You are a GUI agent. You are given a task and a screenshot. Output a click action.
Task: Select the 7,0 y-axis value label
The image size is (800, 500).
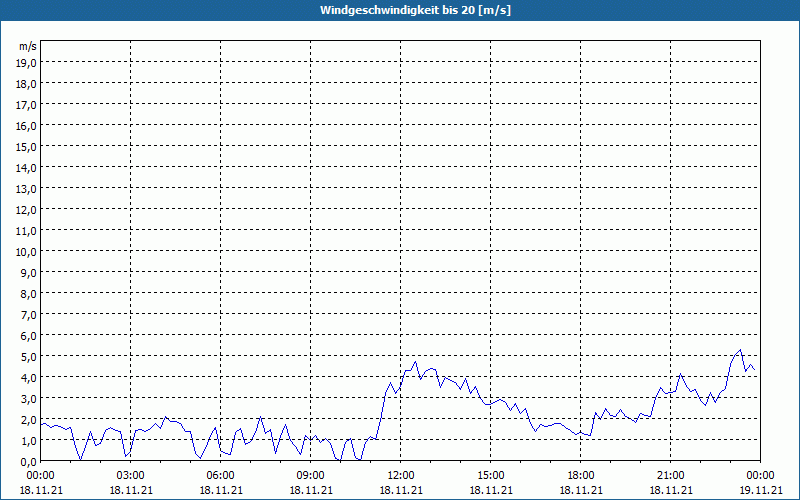[29, 314]
